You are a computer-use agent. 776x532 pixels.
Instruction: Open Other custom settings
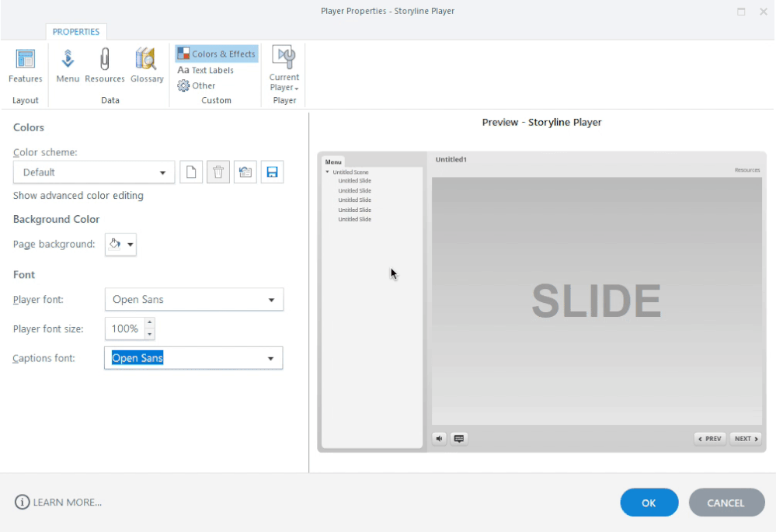tap(197, 85)
